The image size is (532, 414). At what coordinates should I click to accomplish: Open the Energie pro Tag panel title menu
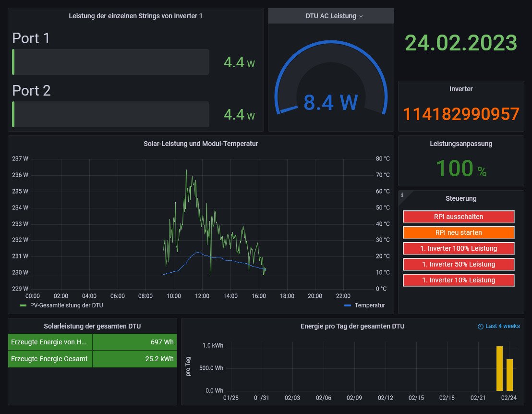352,326
